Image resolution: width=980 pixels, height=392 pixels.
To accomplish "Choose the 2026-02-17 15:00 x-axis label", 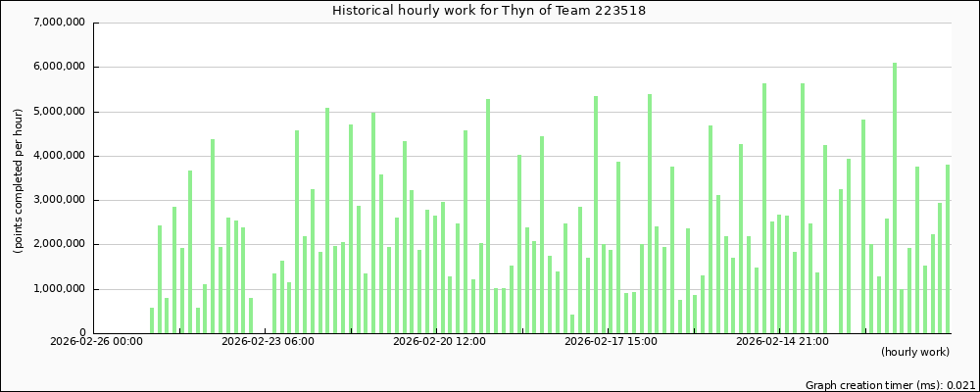I will point(611,342).
